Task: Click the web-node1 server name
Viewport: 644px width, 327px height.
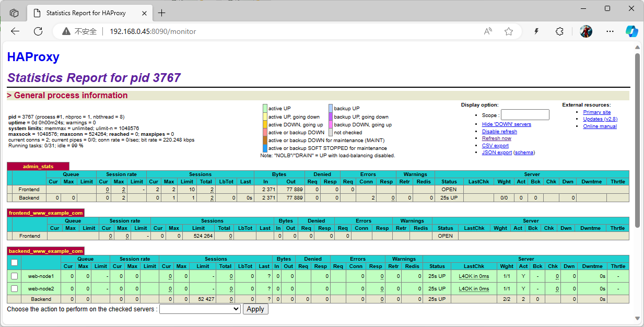Action: [41, 276]
